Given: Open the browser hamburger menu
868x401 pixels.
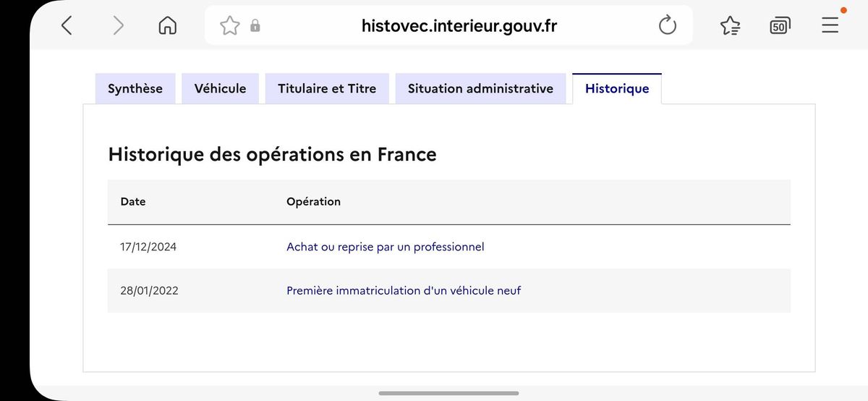Looking at the screenshot, I should (x=830, y=26).
